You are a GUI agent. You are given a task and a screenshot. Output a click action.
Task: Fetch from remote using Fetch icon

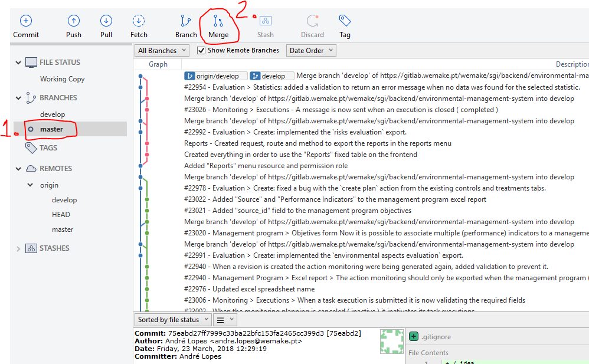coord(139,21)
